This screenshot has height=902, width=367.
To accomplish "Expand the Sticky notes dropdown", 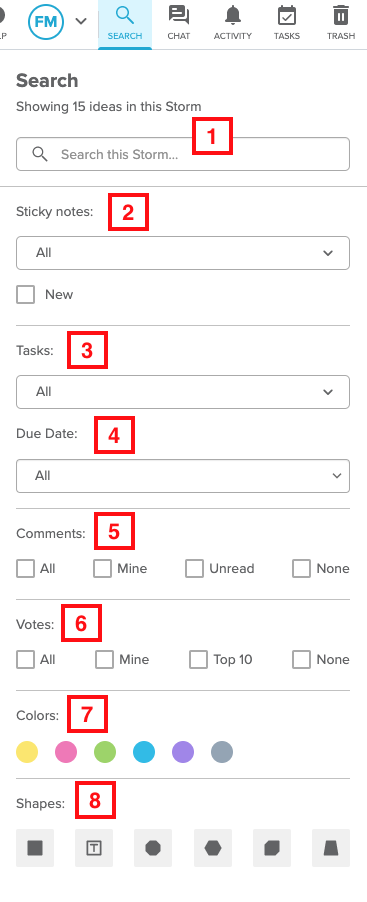I will (183, 253).
